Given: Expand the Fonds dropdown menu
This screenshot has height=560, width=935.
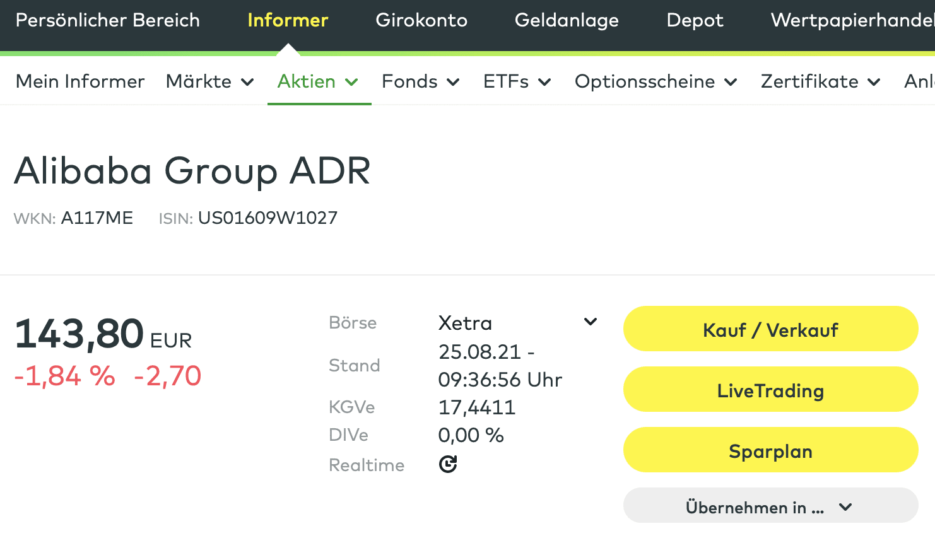Looking at the screenshot, I should (420, 81).
